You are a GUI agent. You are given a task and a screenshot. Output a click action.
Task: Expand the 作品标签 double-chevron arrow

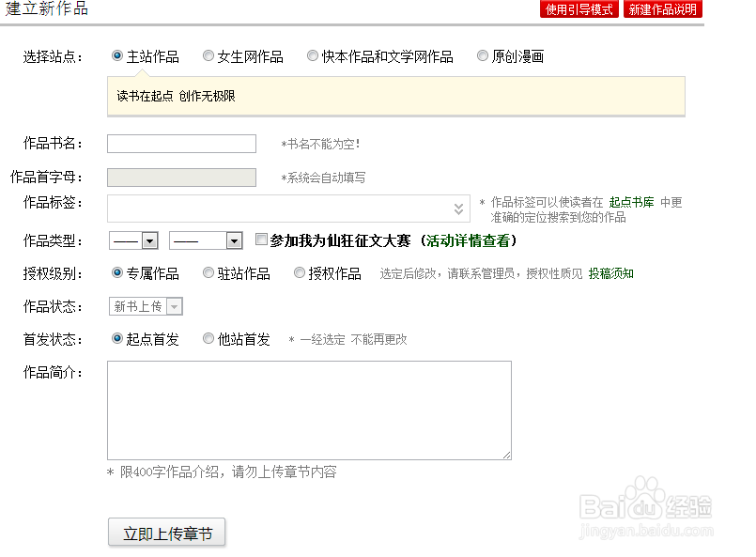[458, 209]
